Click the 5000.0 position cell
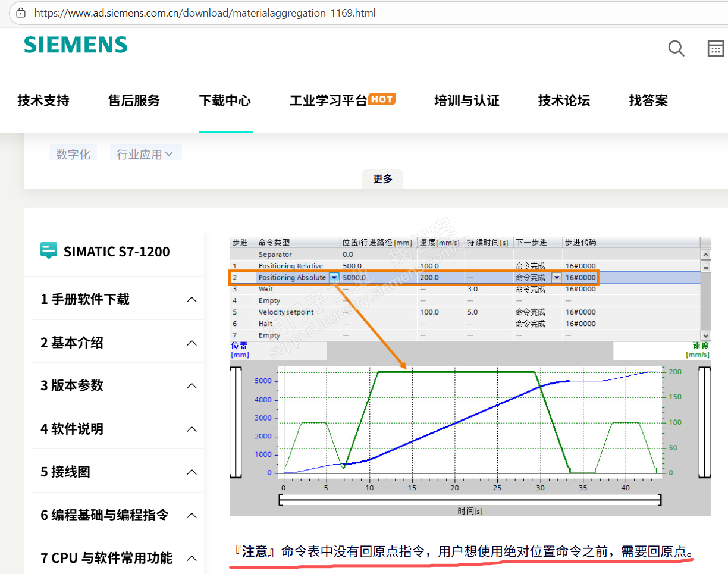 pyautogui.click(x=378, y=277)
